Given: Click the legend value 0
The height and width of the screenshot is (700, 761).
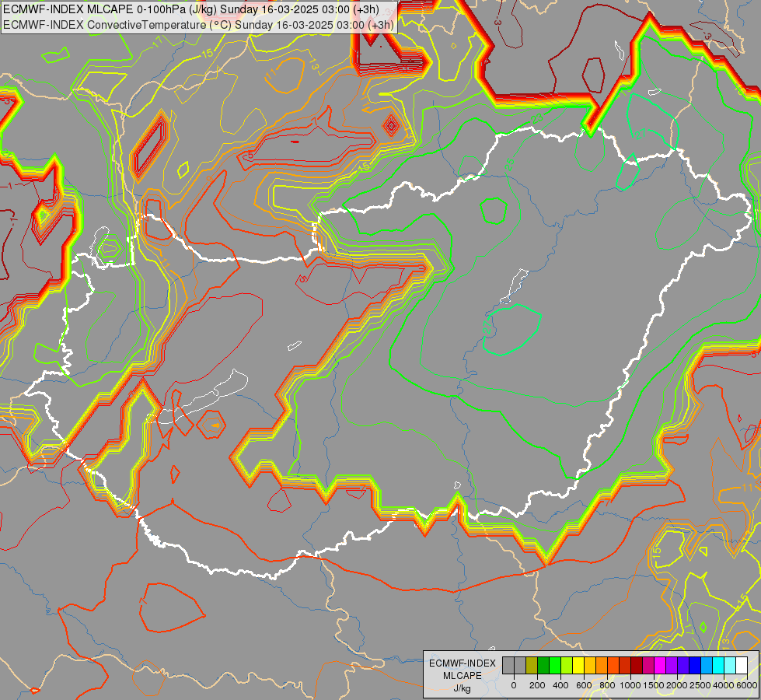Looking at the screenshot, I should pyautogui.click(x=514, y=685).
